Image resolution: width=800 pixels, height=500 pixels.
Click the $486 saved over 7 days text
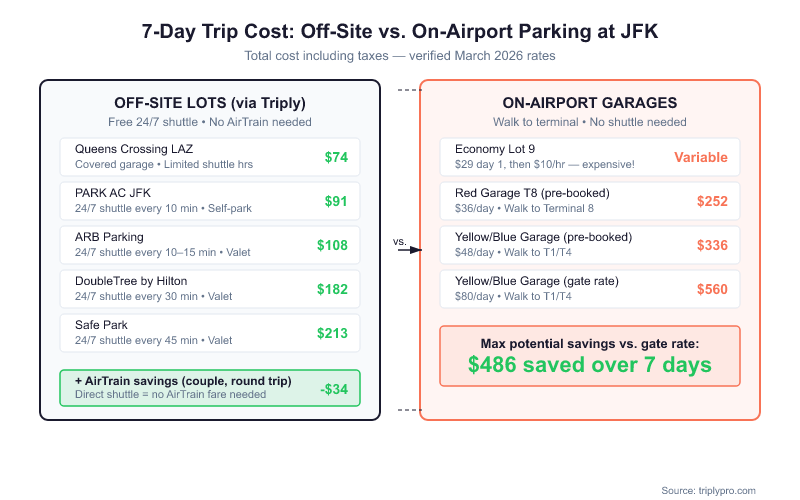(590, 364)
